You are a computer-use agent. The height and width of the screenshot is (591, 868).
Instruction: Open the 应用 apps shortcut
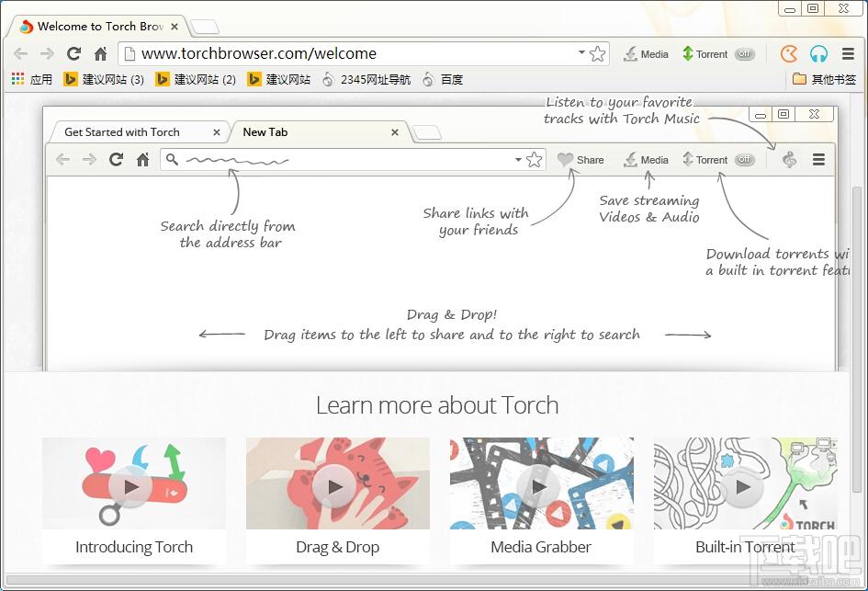32,79
